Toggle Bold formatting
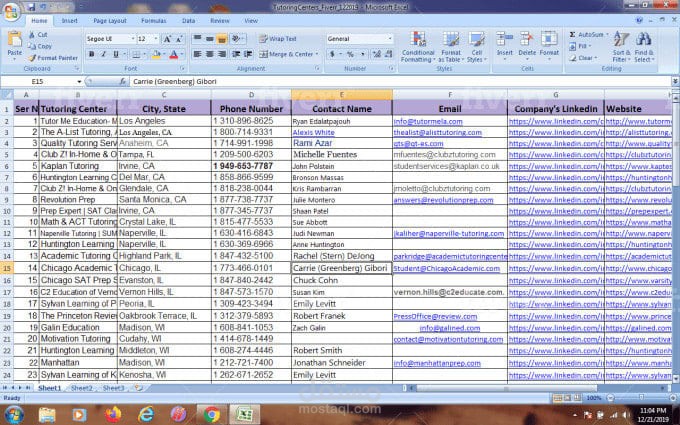The width and height of the screenshot is (680, 425). (x=92, y=54)
